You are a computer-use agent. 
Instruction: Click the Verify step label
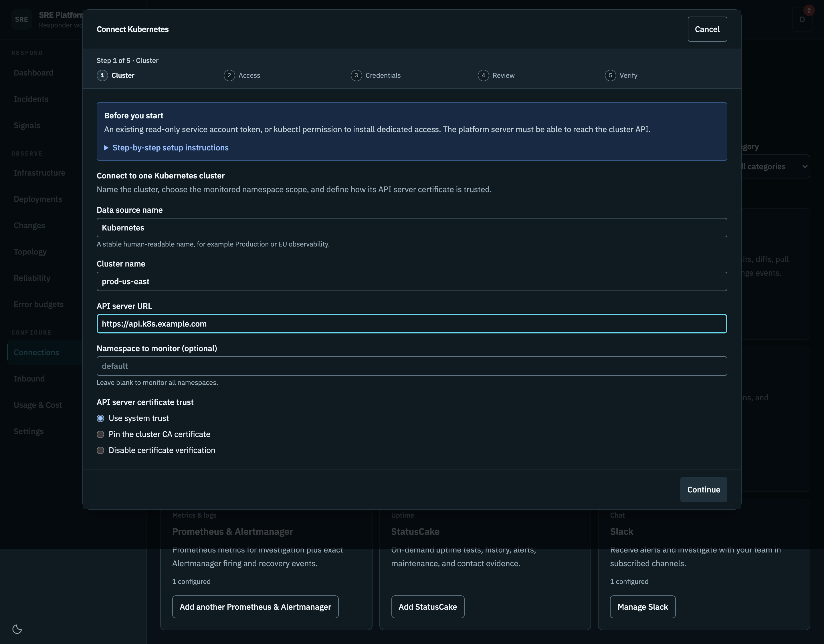pos(628,75)
